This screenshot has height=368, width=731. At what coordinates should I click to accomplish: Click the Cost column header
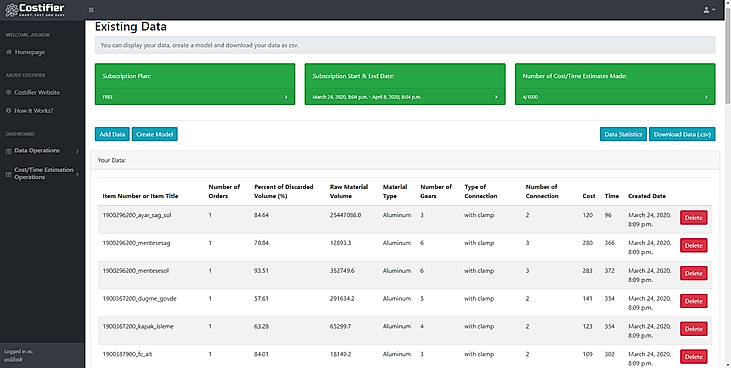tap(589, 196)
